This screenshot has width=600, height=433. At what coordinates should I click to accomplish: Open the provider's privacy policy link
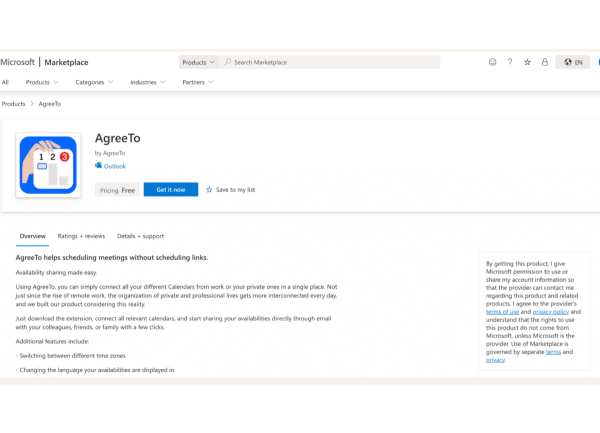pos(551,312)
